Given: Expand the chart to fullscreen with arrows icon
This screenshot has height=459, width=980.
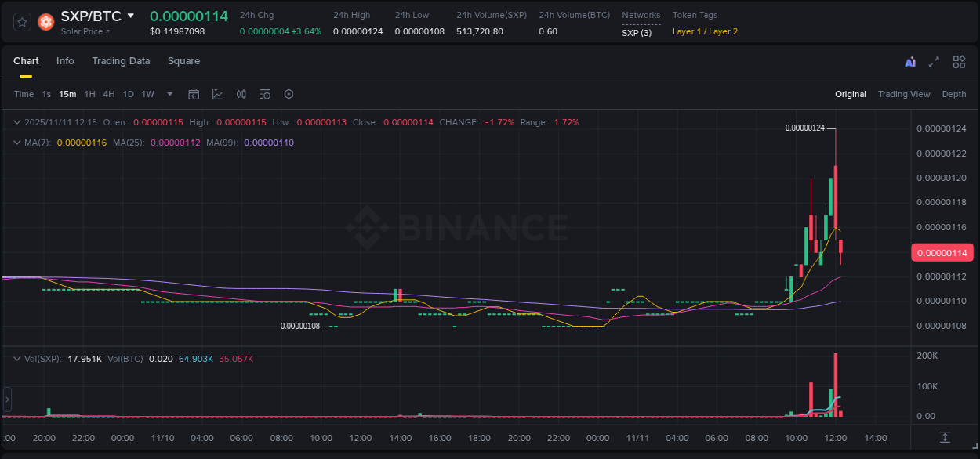Looking at the screenshot, I should pos(934,61).
